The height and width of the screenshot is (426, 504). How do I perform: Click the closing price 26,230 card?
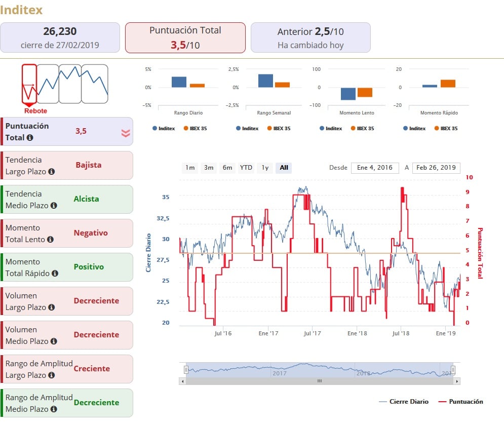(x=60, y=37)
